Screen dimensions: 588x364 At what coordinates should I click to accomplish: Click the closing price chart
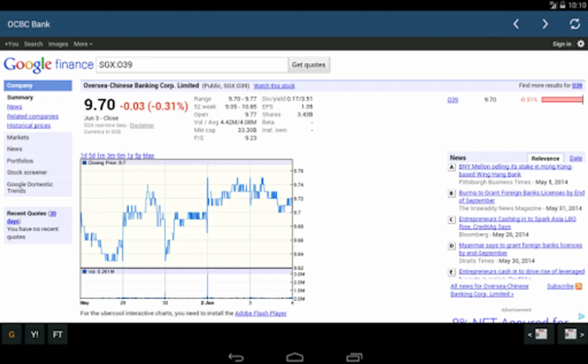pyautogui.click(x=186, y=213)
